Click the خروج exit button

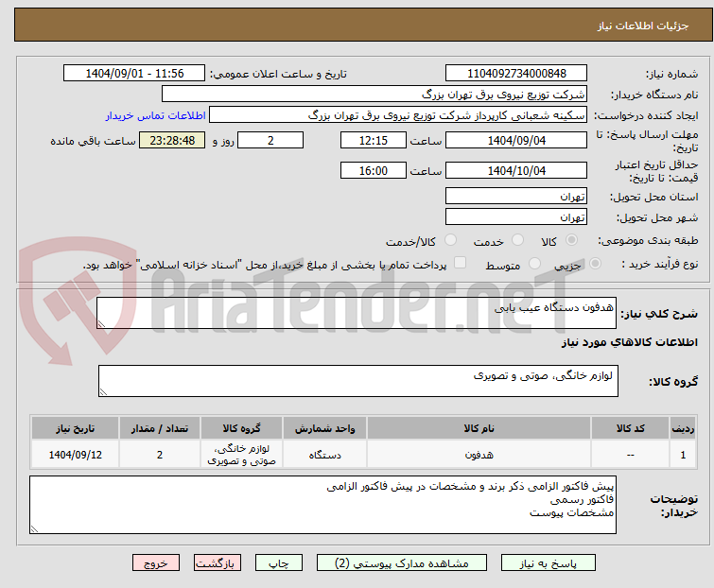point(156,563)
